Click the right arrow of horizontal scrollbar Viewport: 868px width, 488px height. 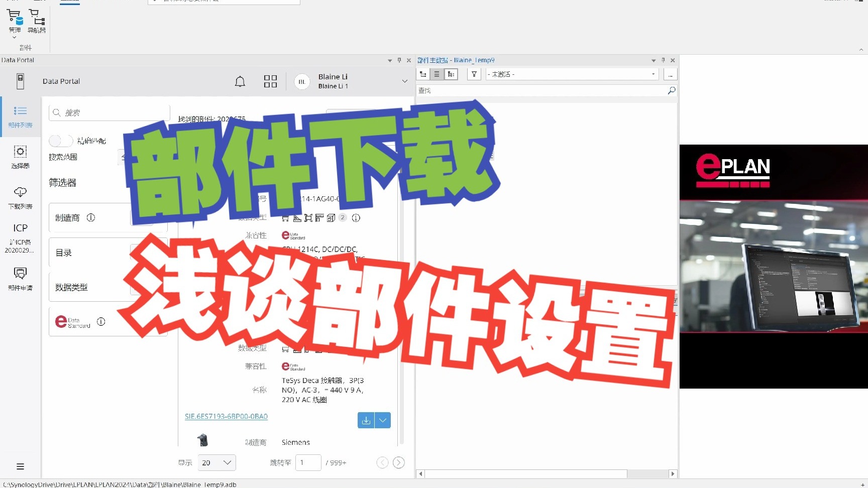tap(673, 473)
